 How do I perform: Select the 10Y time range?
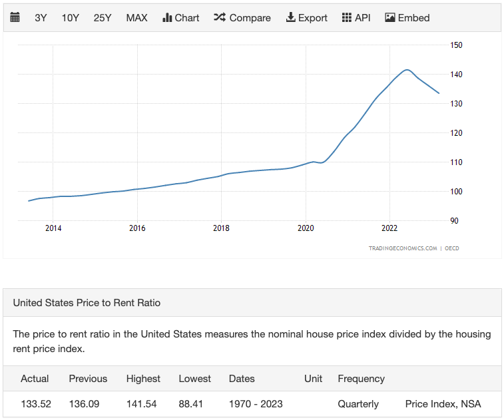point(71,18)
